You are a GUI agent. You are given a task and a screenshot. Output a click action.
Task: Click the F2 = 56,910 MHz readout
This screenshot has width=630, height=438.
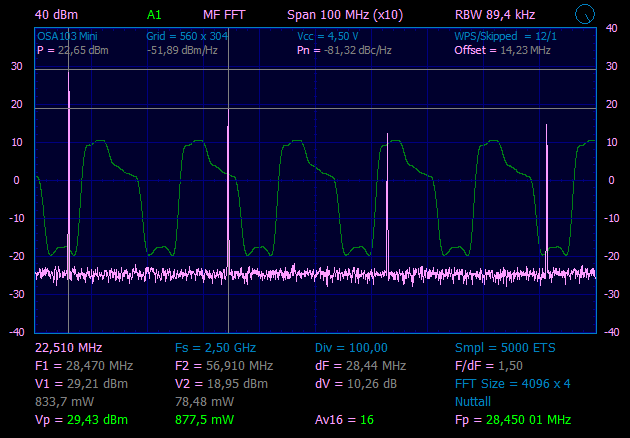coord(224,365)
